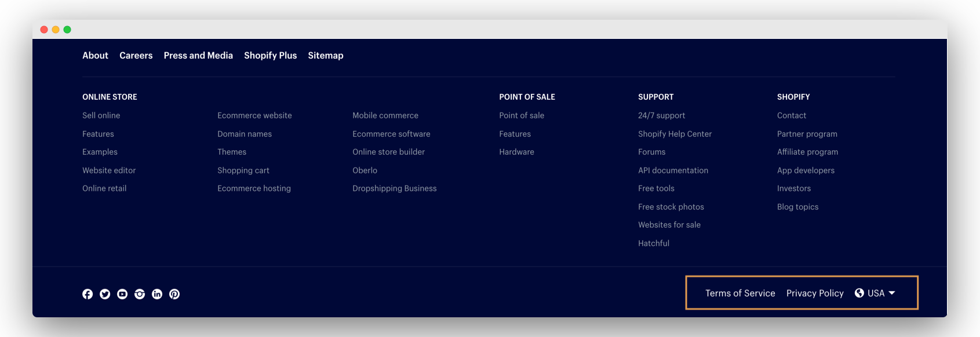Click the ONLINE STORE heading
The height and width of the screenshot is (337, 980).
point(110,97)
